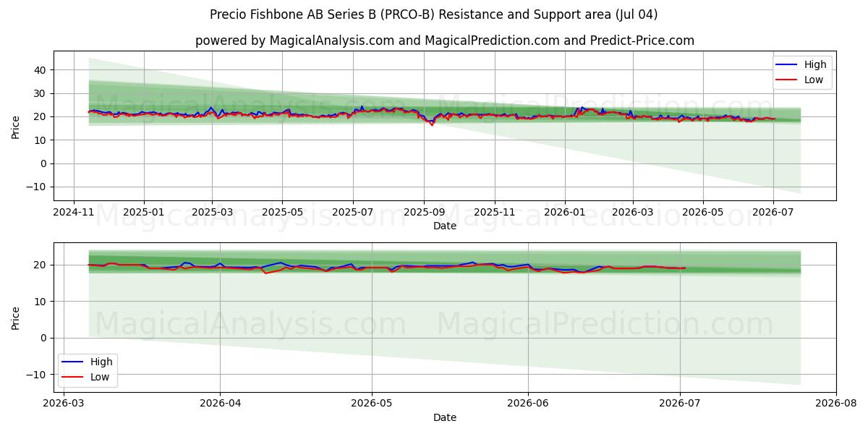Click the top chart 2026-03 tick label
Screen dimensions: 868x434
pos(633,212)
